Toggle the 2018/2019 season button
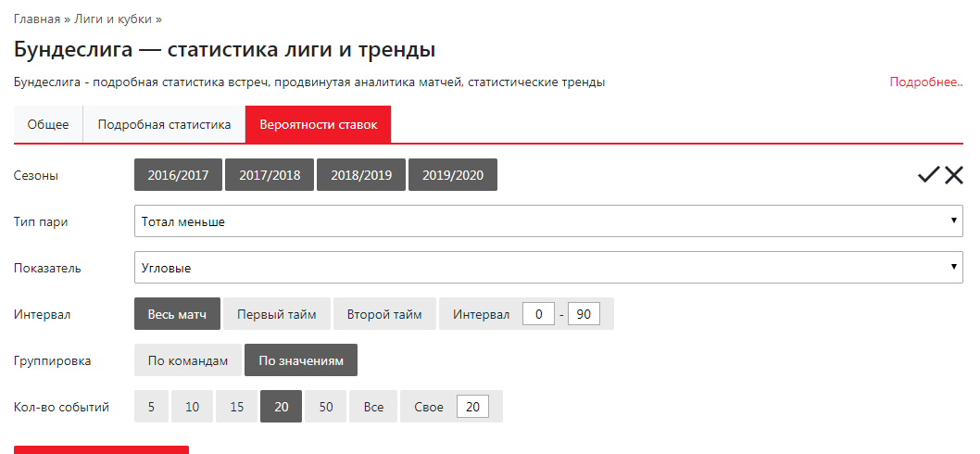 (361, 175)
